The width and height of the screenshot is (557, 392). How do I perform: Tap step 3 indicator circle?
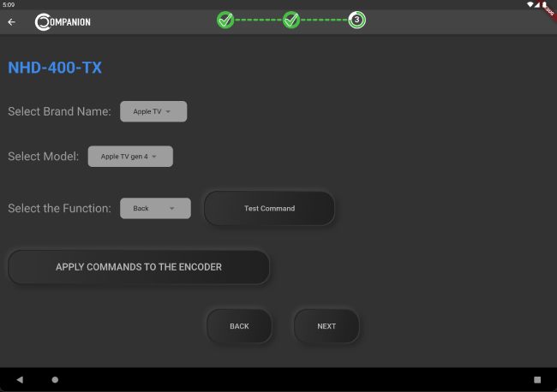(357, 20)
